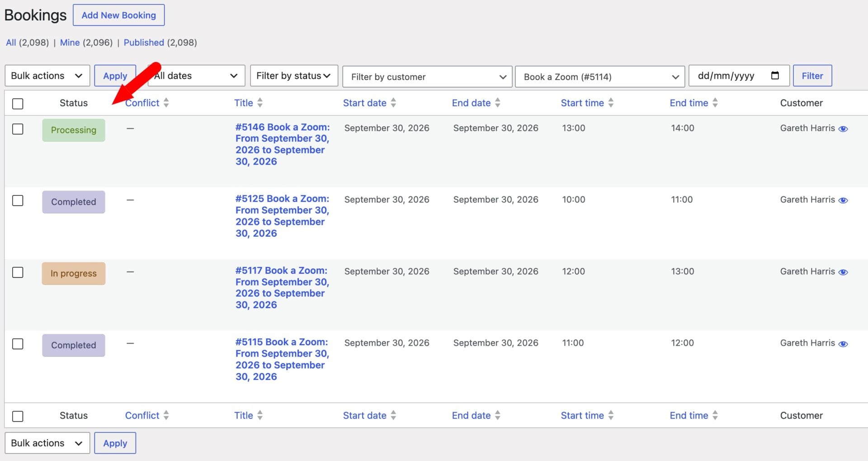This screenshot has height=461, width=868.
Task: Show All bookings view
Action: pos(11,43)
